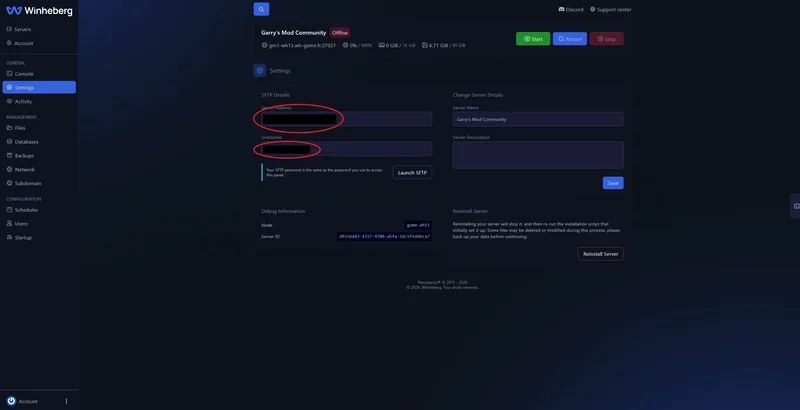Click the side panel tab on right edge
Screen dimensions: 800x410
pos(795,206)
